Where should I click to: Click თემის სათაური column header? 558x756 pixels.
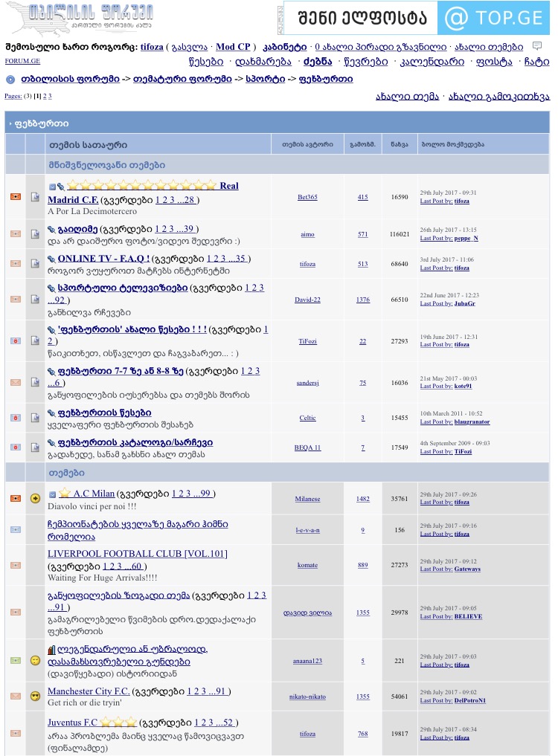(88, 145)
